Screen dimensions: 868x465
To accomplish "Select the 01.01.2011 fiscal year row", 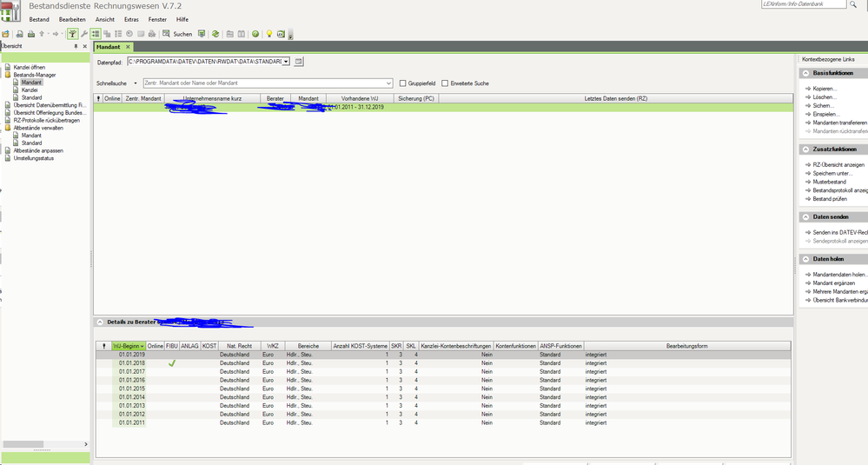I will coord(443,423).
